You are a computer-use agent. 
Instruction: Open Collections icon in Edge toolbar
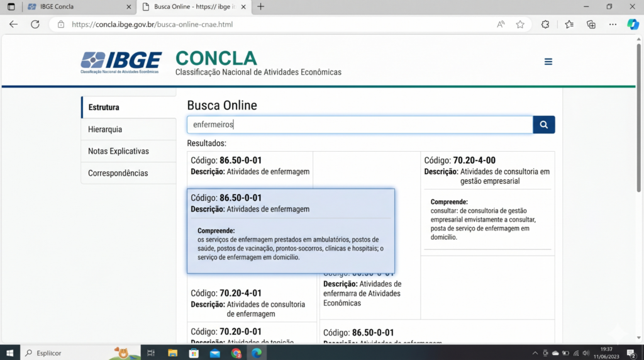pyautogui.click(x=591, y=25)
